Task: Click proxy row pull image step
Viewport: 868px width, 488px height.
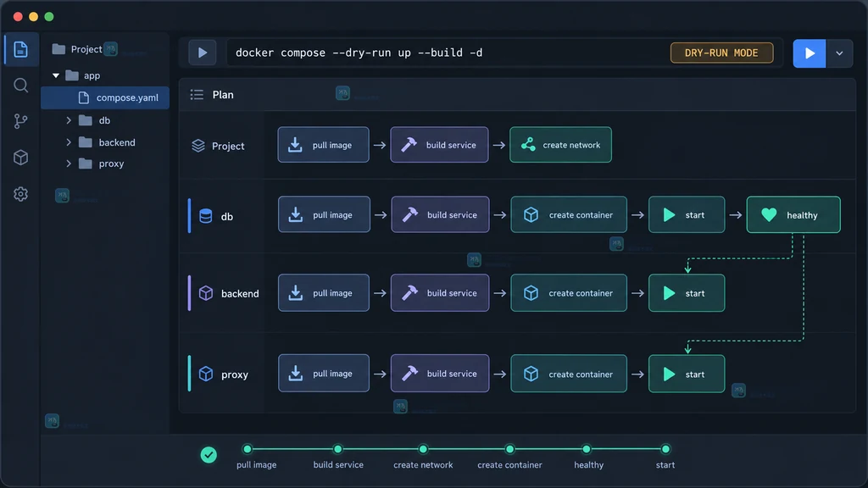Action: pos(323,374)
